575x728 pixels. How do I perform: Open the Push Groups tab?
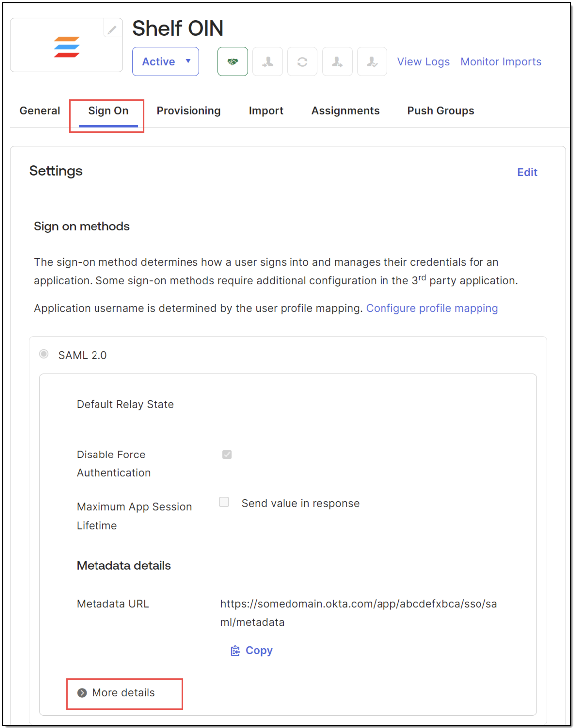440,111
